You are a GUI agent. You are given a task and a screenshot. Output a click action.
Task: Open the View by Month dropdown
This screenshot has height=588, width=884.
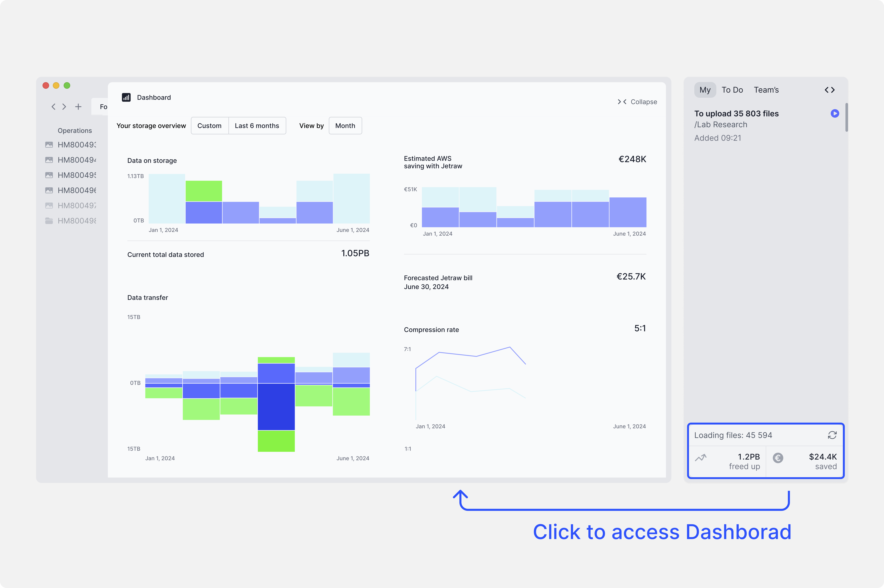(345, 126)
